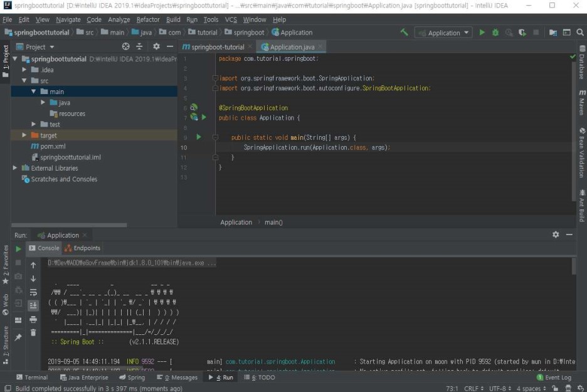Viewport: 587px width, 392px height.
Task: Click the Spring bean gutter icon on line 6
Action: coord(194,107)
